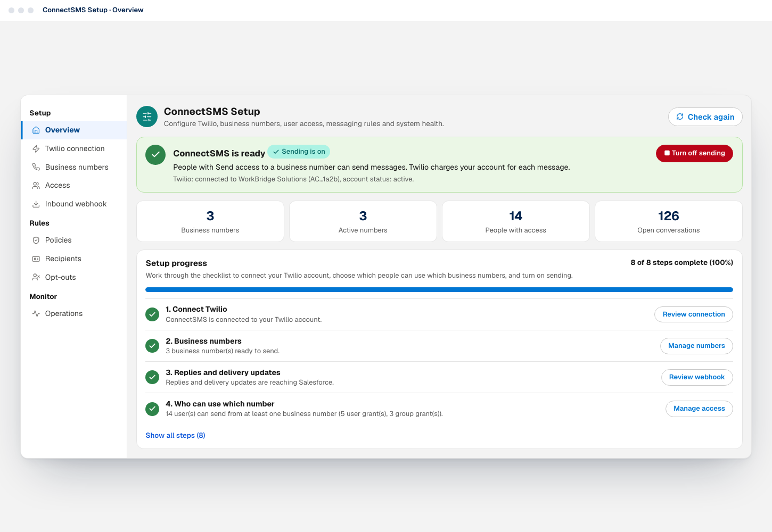Click 'ConnectSMS is connected to your Twilio account.'

point(244,320)
